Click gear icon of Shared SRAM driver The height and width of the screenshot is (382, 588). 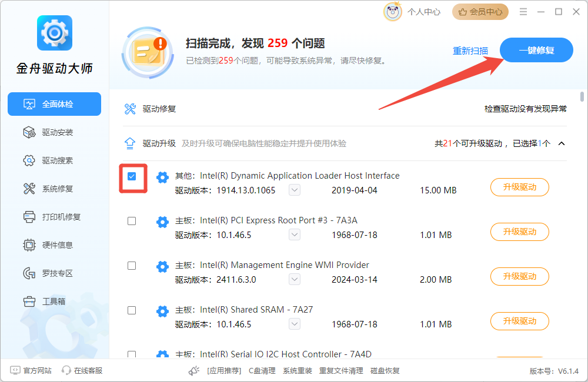coord(162,311)
